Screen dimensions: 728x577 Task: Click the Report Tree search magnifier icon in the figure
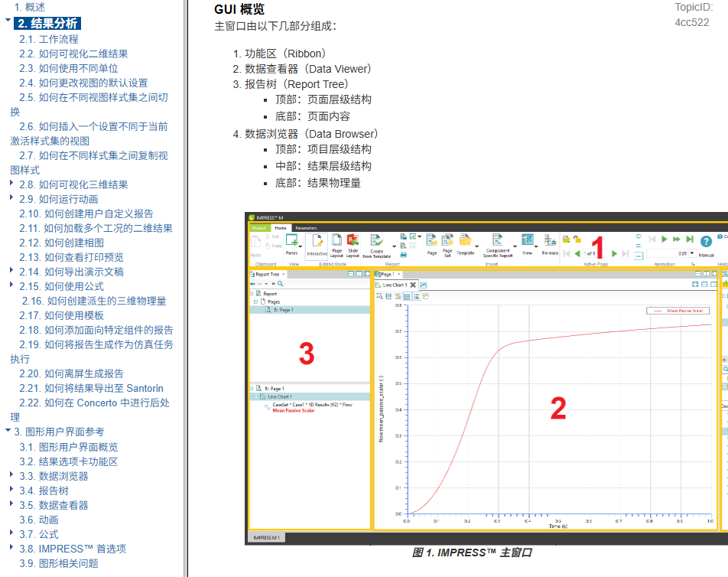281,283
